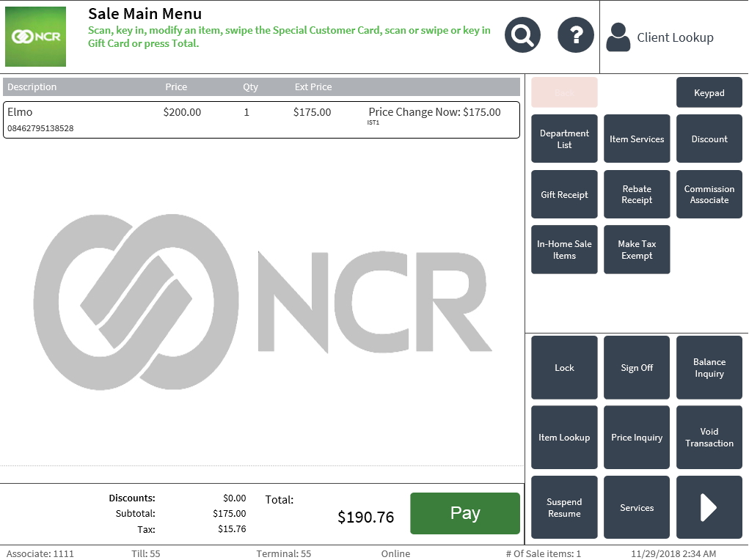Open In-Home Sale Items
Screen dimensions: 749x560
[564, 250]
